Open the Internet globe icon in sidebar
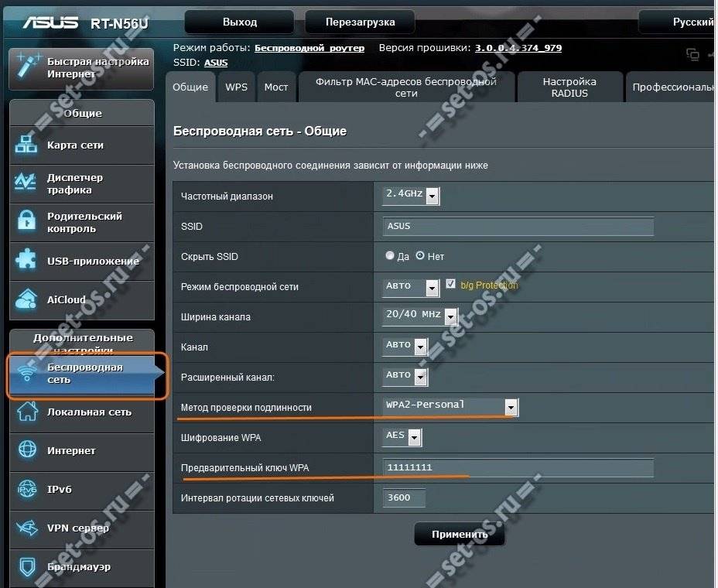 click(27, 450)
